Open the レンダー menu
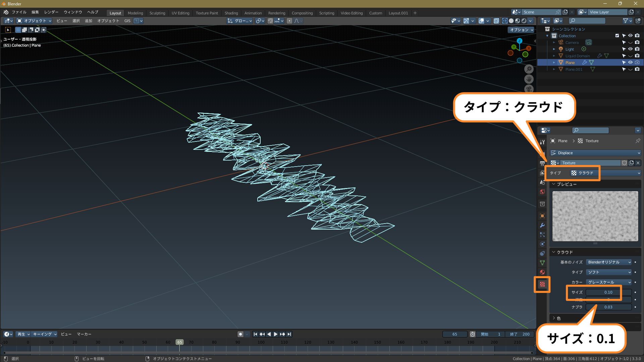 (51, 12)
